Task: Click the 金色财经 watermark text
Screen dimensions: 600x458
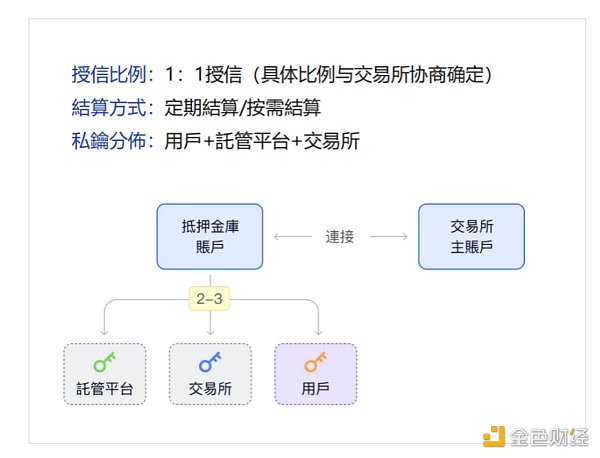Action: (548, 437)
